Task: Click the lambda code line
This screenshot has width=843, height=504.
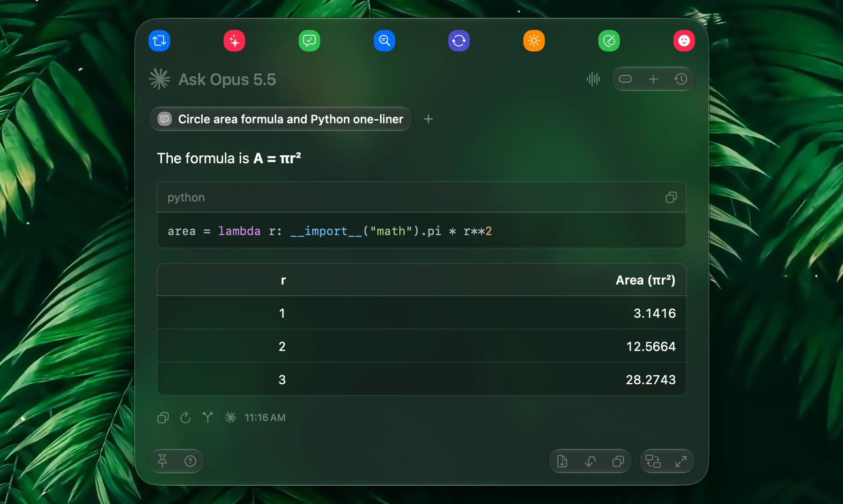Action: 329,231
